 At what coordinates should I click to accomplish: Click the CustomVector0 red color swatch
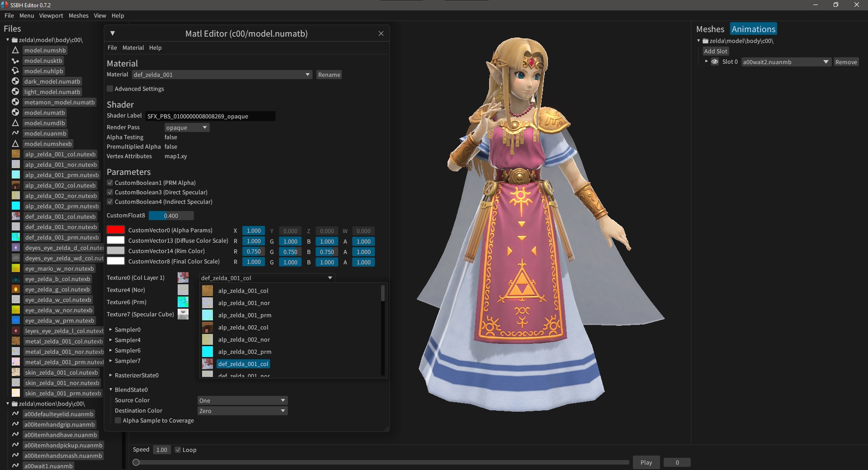coord(116,230)
